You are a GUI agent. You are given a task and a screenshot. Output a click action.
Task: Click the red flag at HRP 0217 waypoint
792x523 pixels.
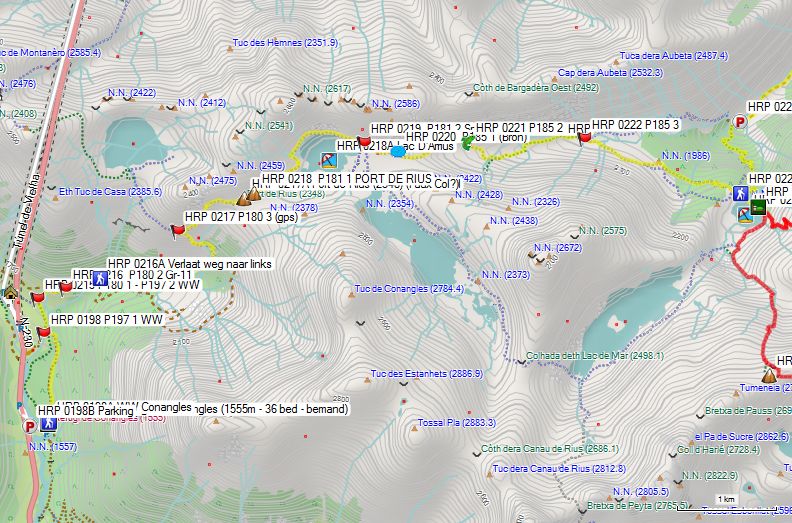coord(178,231)
